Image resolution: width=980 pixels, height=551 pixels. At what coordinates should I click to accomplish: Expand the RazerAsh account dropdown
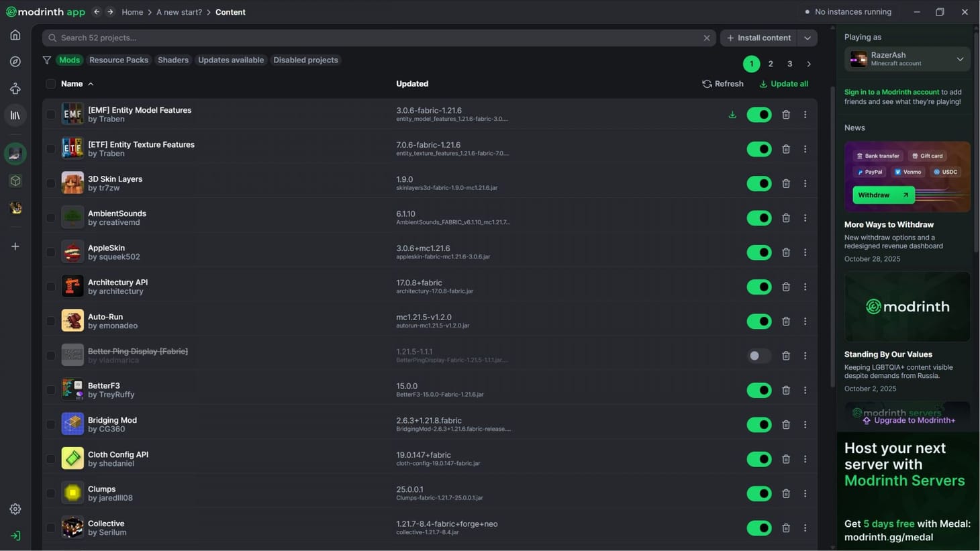tap(960, 59)
